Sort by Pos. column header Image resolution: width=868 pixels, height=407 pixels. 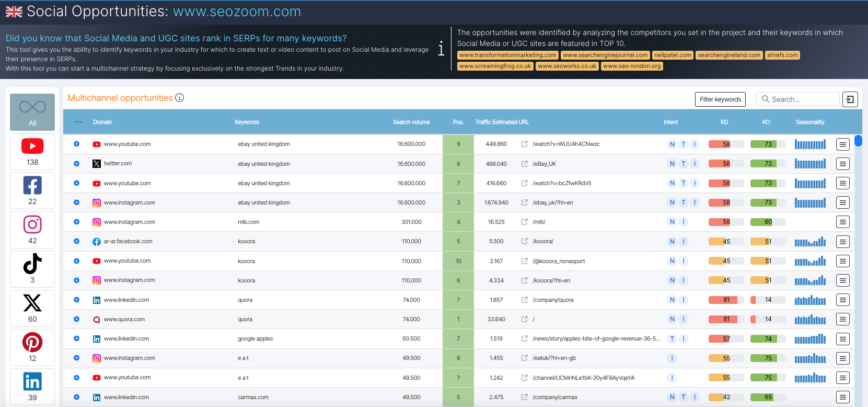click(458, 122)
